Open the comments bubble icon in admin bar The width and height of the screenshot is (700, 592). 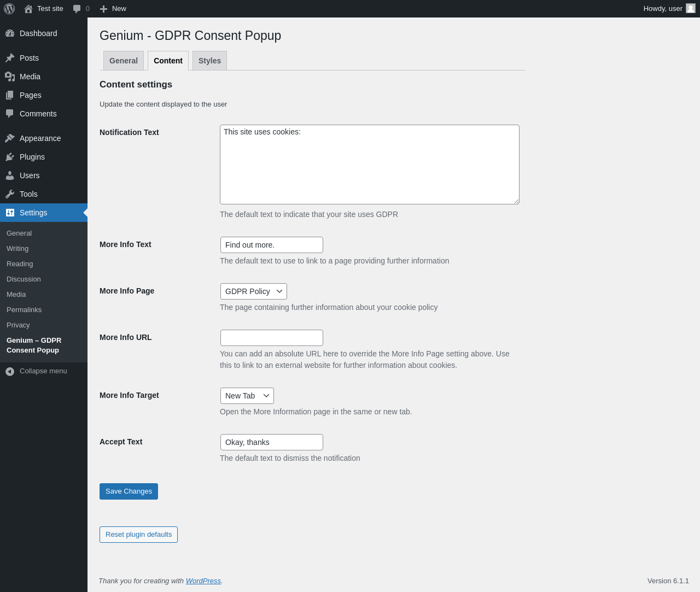click(77, 9)
